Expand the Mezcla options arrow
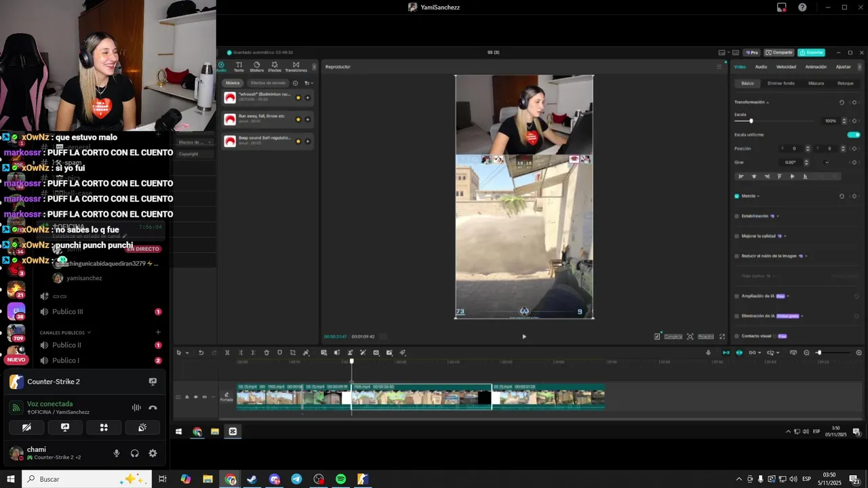Screen dimensions: 868x488 (x=759, y=196)
